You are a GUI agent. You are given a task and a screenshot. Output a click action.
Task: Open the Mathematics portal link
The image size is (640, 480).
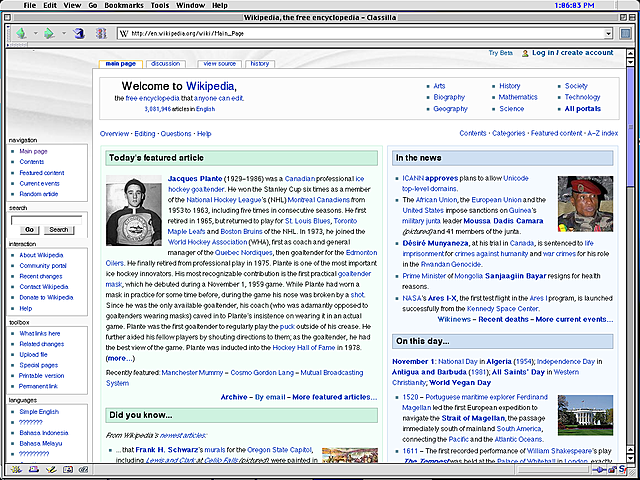pos(518,97)
